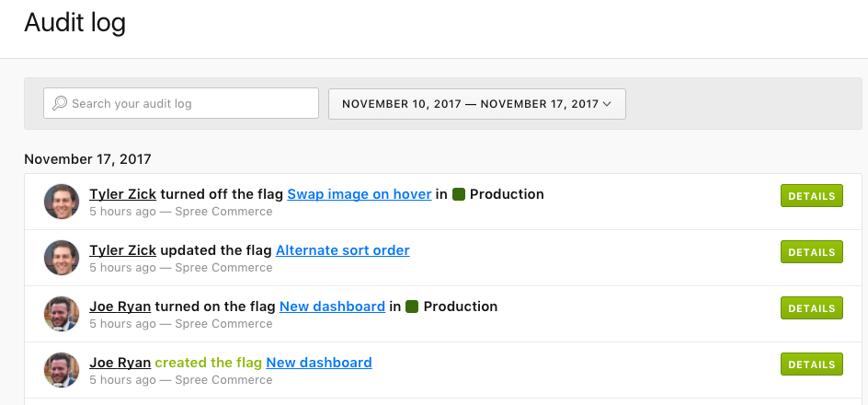Click Joe Ryan's avatar beside turned on entry
Screen dimensions: 868x405
(x=62, y=315)
